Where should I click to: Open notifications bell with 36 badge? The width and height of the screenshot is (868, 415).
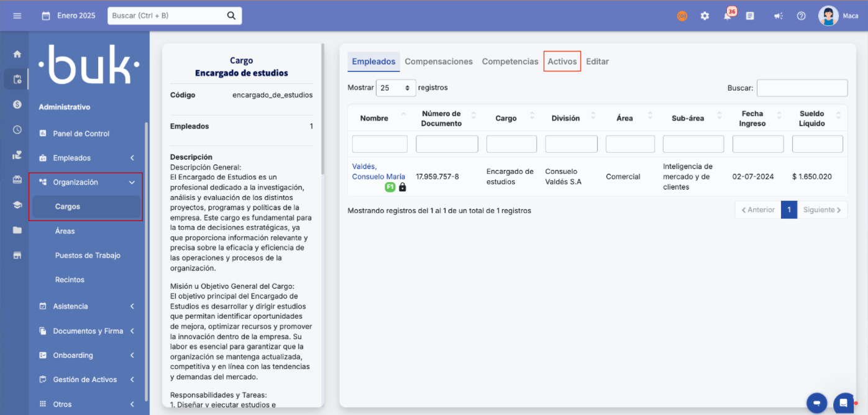(727, 16)
